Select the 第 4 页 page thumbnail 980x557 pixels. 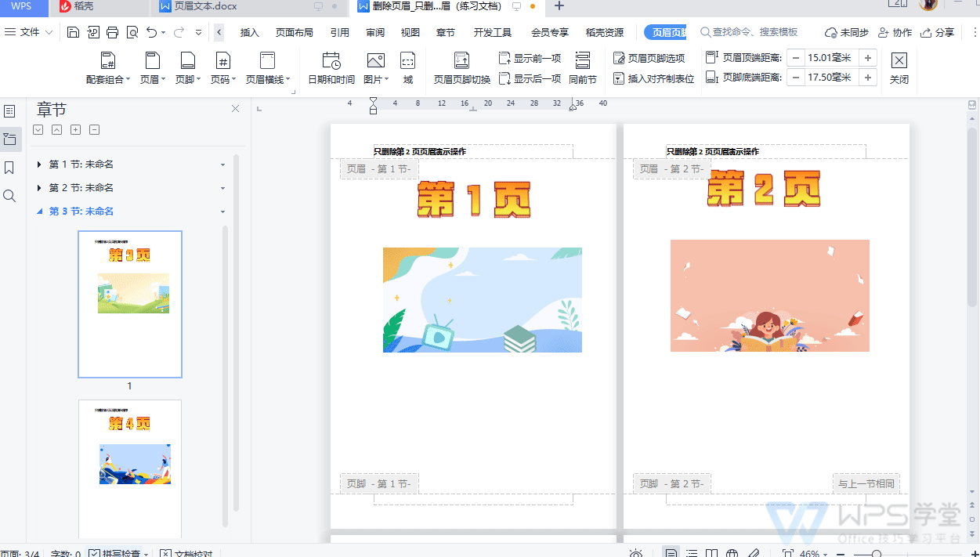[x=130, y=470]
